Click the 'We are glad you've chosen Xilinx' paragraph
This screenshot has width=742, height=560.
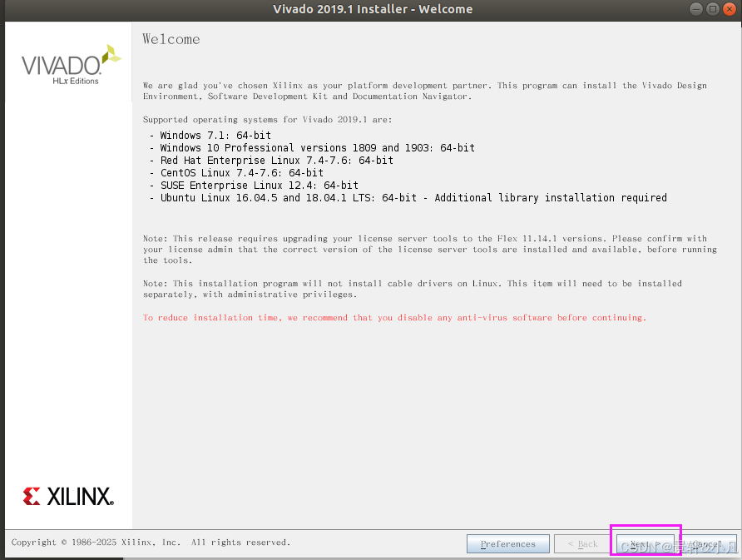tap(425, 91)
